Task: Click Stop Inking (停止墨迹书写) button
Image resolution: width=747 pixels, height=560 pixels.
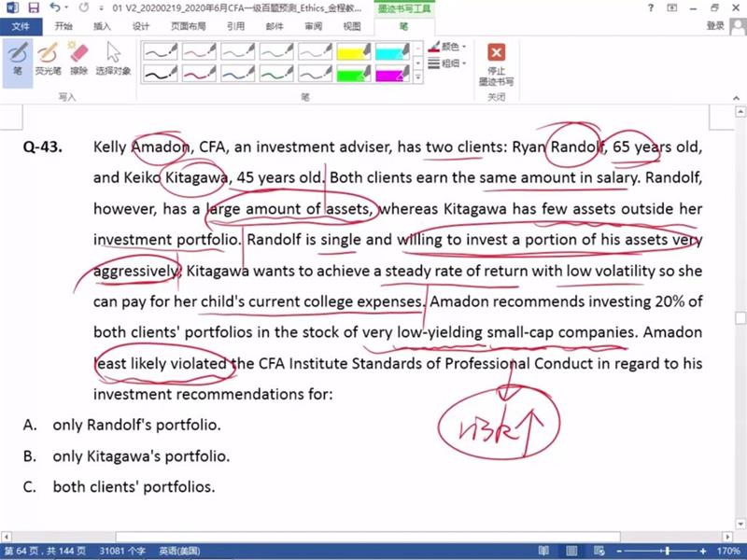Action: click(x=497, y=63)
